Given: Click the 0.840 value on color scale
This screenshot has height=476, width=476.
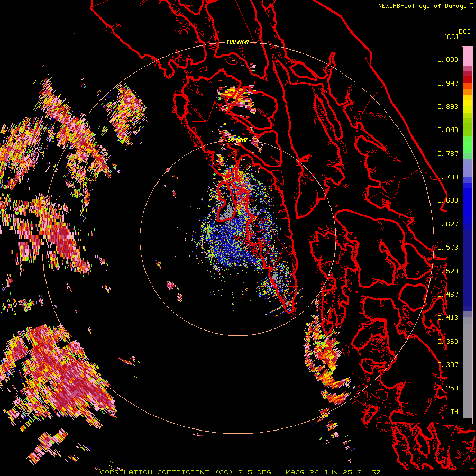Looking at the screenshot, I should [448, 130].
